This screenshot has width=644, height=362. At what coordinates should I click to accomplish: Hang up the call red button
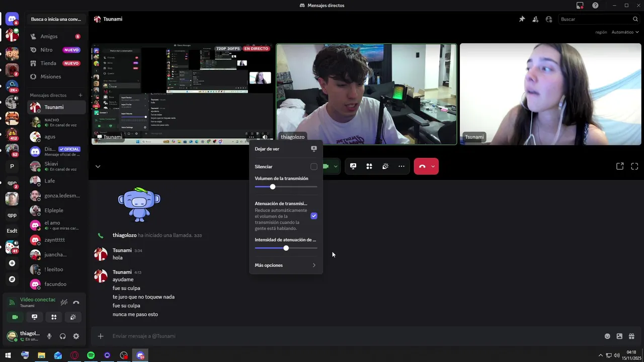pyautogui.click(x=422, y=166)
